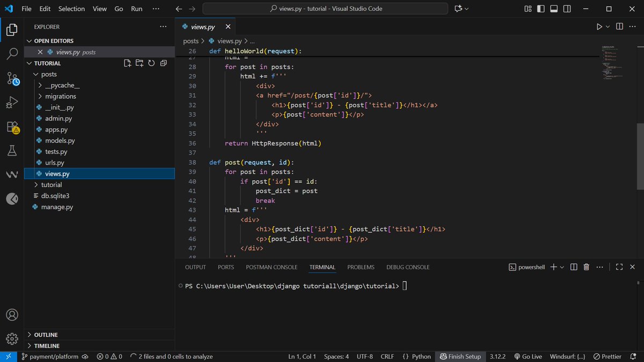Open editor more actions ellipsis
This screenshot has width=644, height=362.
[x=632, y=27]
